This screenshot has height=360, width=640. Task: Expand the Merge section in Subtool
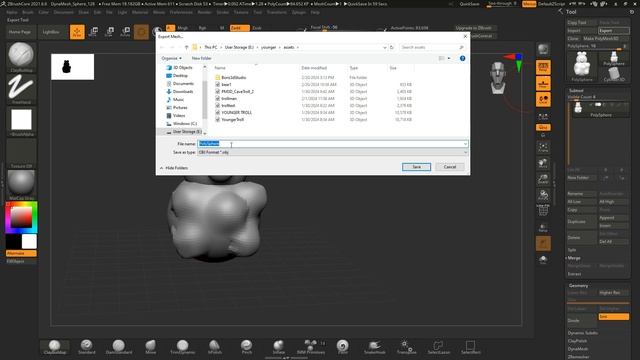pyautogui.click(x=574, y=258)
